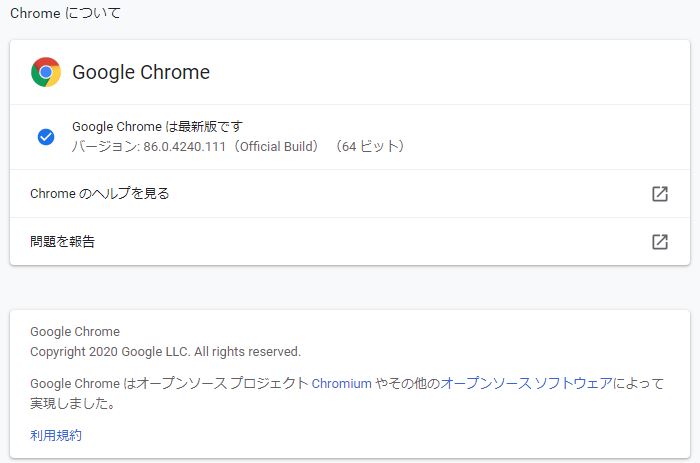Image resolution: width=700 pixels, height=463 pixels.
Task: Follow the オープンソース ソフトウェア link
Action: click(x=526, y=383)
